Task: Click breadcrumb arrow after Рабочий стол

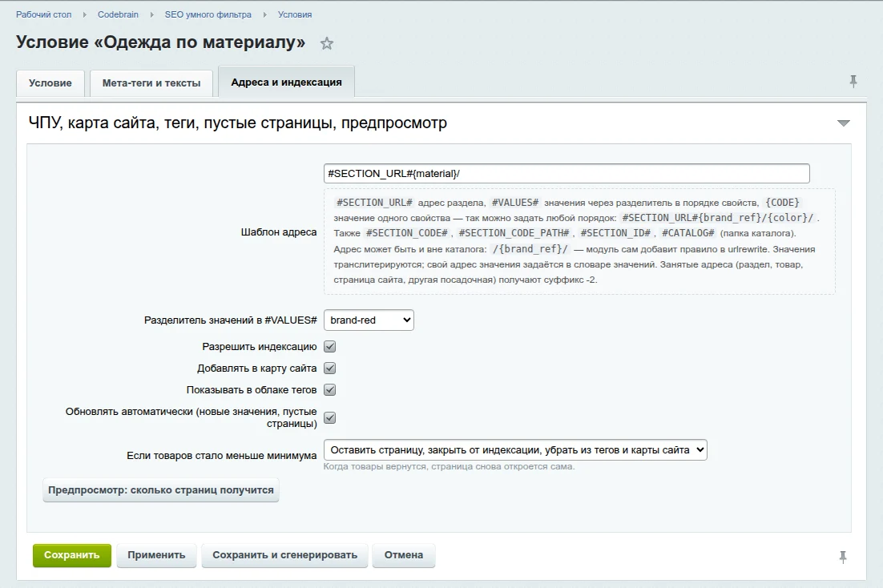Action: pos(84,14)
